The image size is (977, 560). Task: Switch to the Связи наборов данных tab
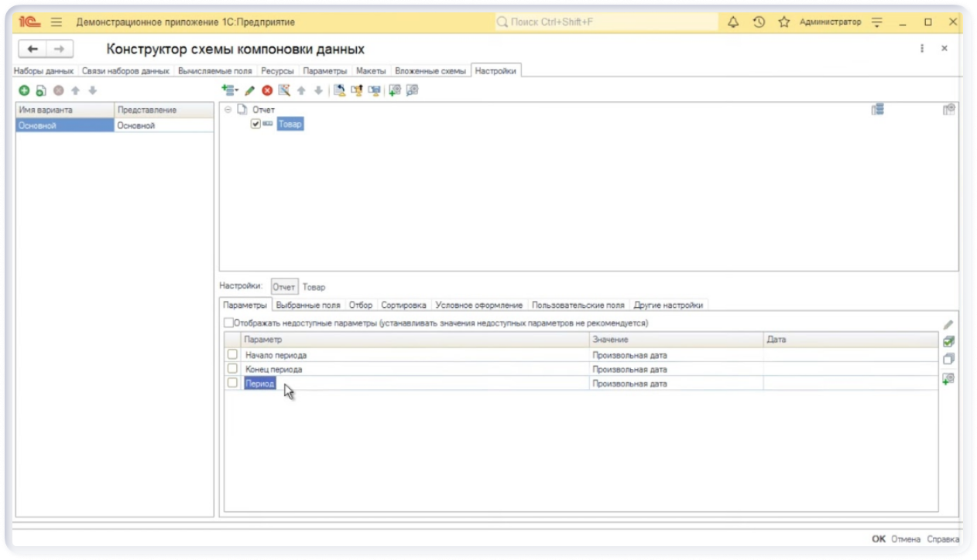pyautogui.click(x=125, y=71)
